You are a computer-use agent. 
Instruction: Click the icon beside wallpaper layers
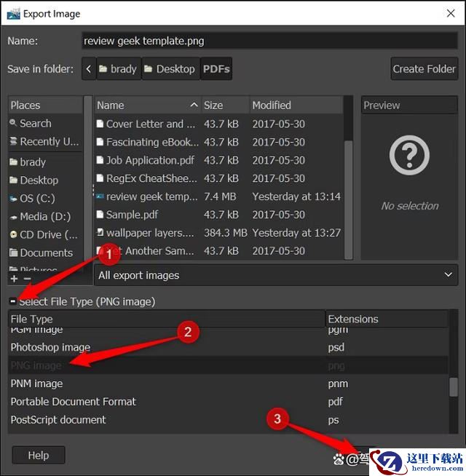(x=100, y=232)
